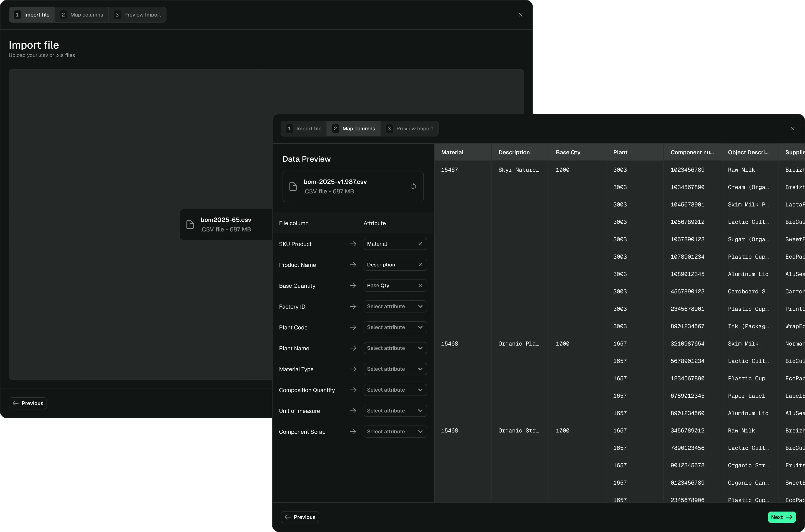The height and width of the screenshot is (532, 805).
Task: Click component number 1023456789
Action: click(687, 170)
